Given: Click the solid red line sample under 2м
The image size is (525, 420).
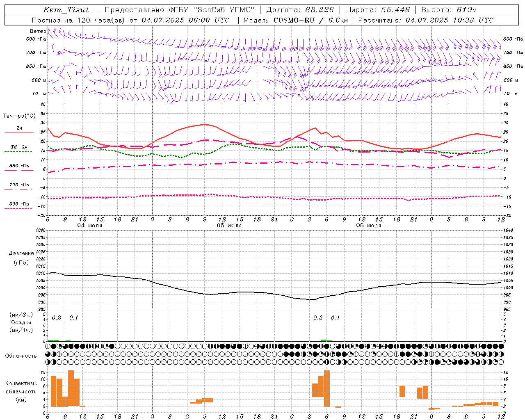Looking at the screenshot, I should tap(18, 133).
